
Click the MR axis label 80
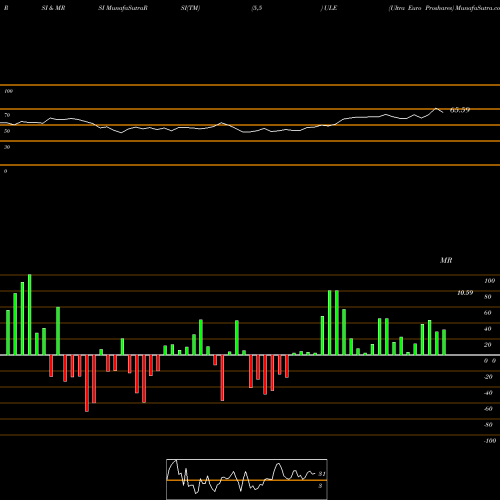click(x=488, y=297)
